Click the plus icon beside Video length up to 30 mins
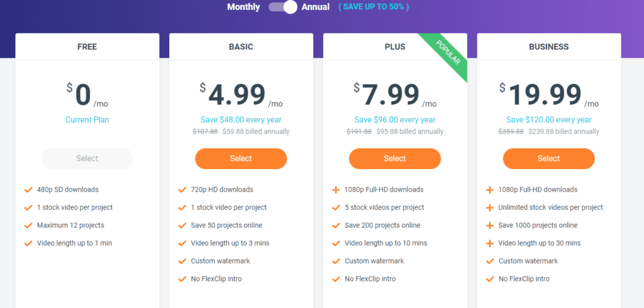This screenshot has width=644, height=308. click(489, 243)
